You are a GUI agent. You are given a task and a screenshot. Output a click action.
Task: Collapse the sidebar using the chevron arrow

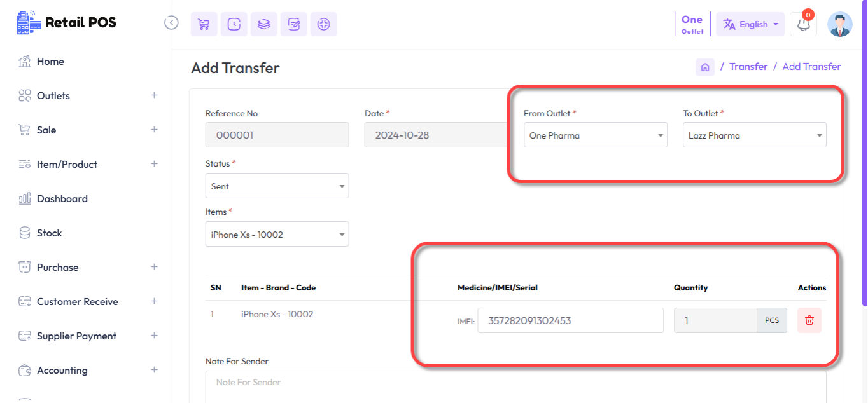[171, 22]
